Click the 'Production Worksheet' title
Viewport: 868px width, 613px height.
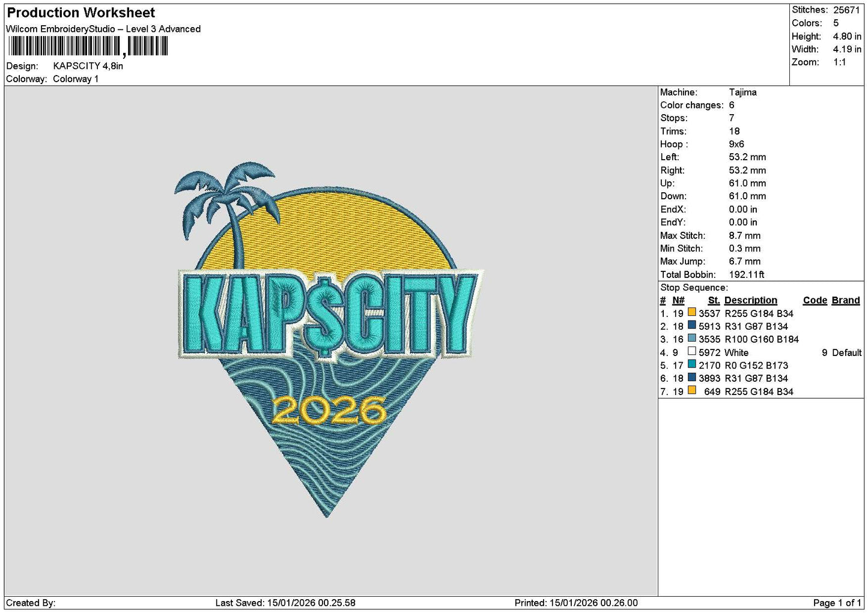click(x=81, y=13)
